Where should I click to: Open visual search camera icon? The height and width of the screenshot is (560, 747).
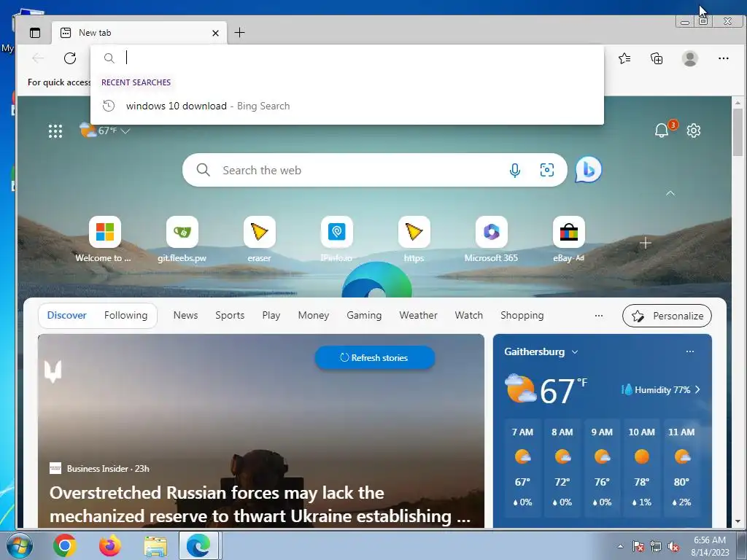click(547, 170)
